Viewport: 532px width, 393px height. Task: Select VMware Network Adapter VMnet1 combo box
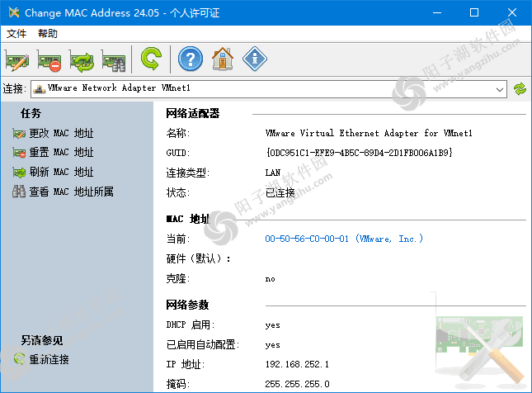click(269, 89)
